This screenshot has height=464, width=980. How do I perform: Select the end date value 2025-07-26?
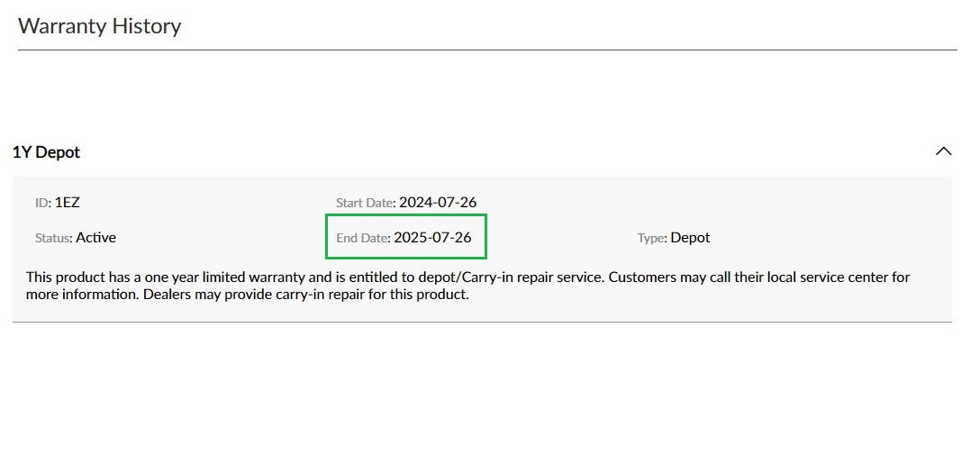(x=432, y=238)
